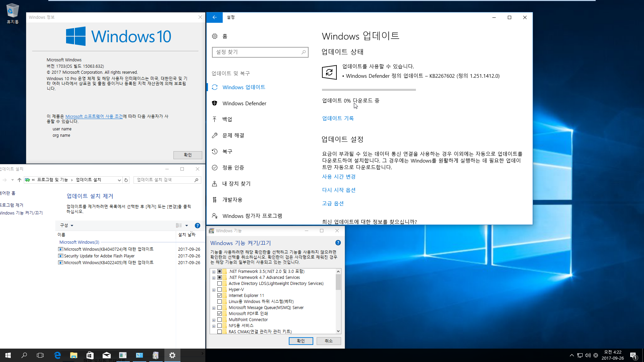The image size is (644, 362).
Task: Click the refresh button by address bar
Action: (126, 180)
